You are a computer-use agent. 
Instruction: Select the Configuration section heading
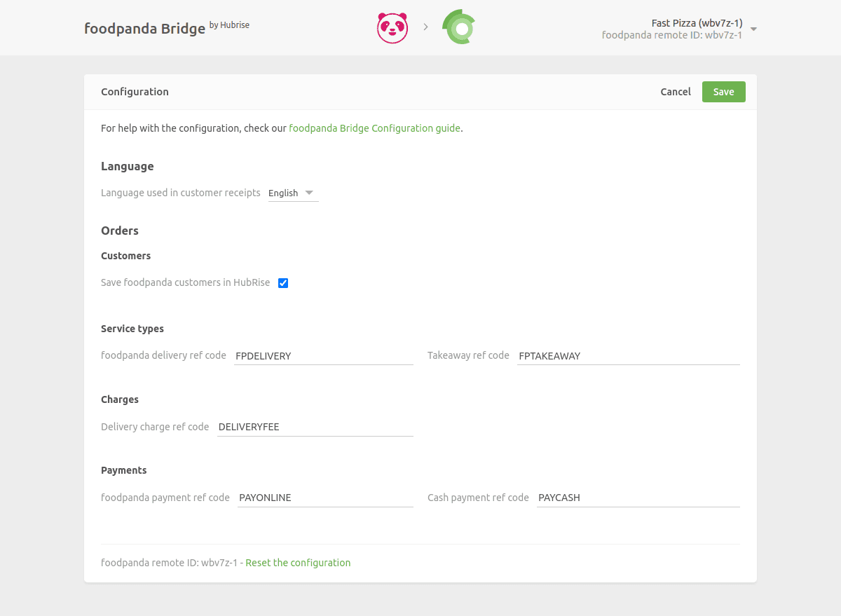point(135,92)
